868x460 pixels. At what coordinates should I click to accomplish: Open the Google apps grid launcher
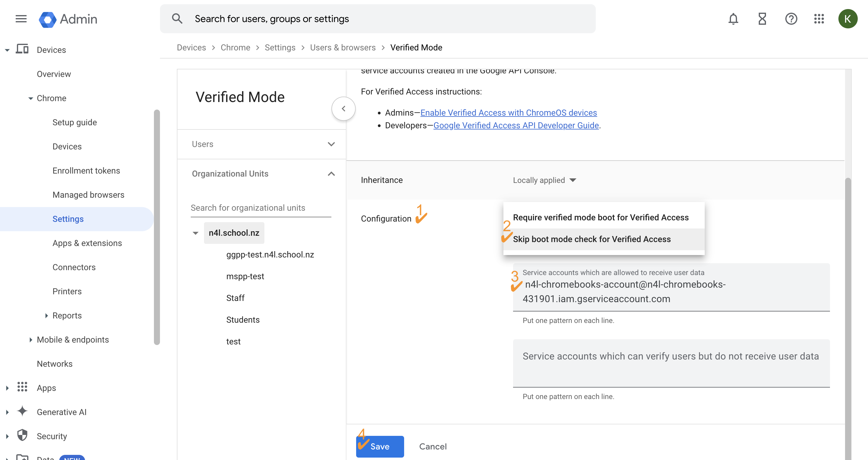pos(819,19)
